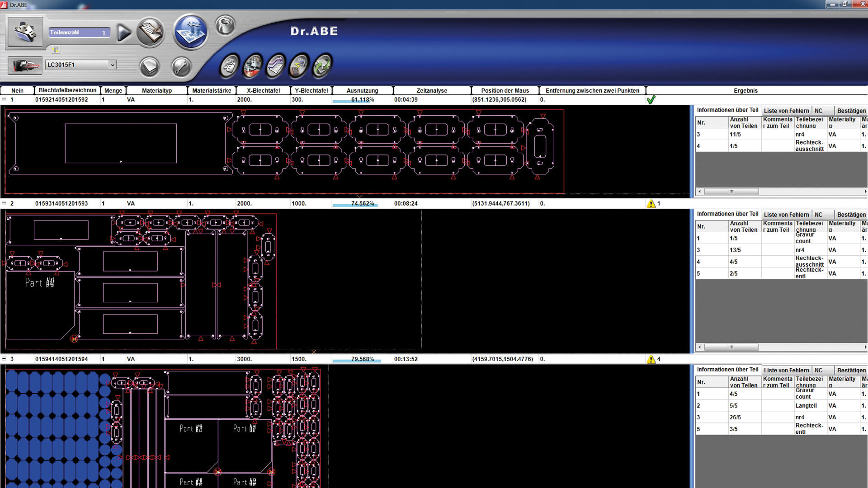Screen dimensions: 868x488
Task: Select sheet name 0159314051201593
Action: click(x=61, y=203)
